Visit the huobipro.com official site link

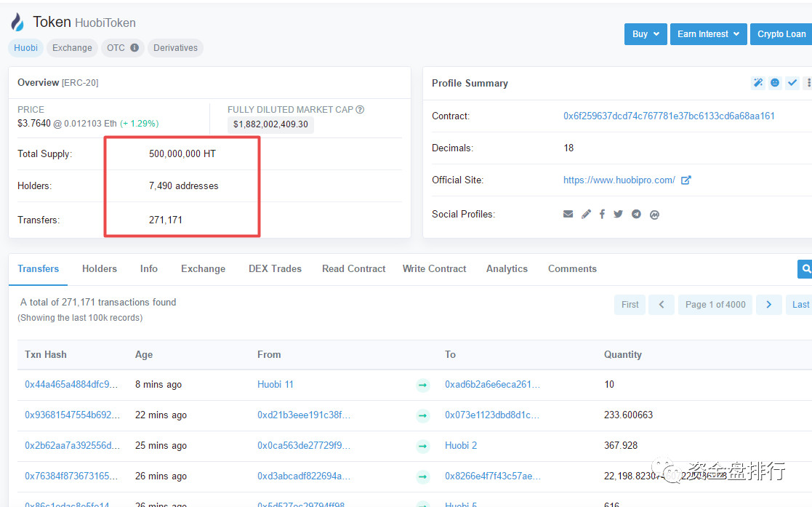point(619,180)
